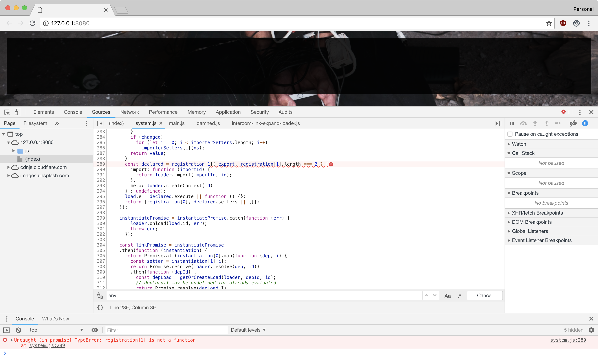Click the Step out of current function icon

547,123
